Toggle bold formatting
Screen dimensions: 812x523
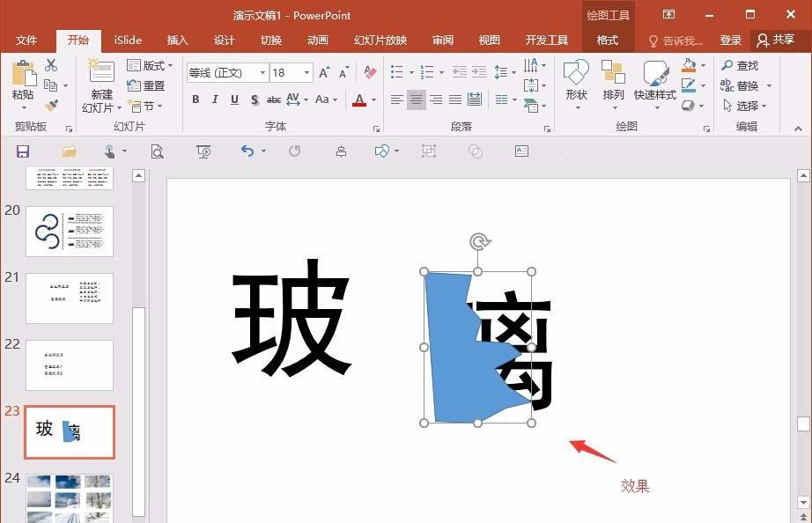click(196, 99)
